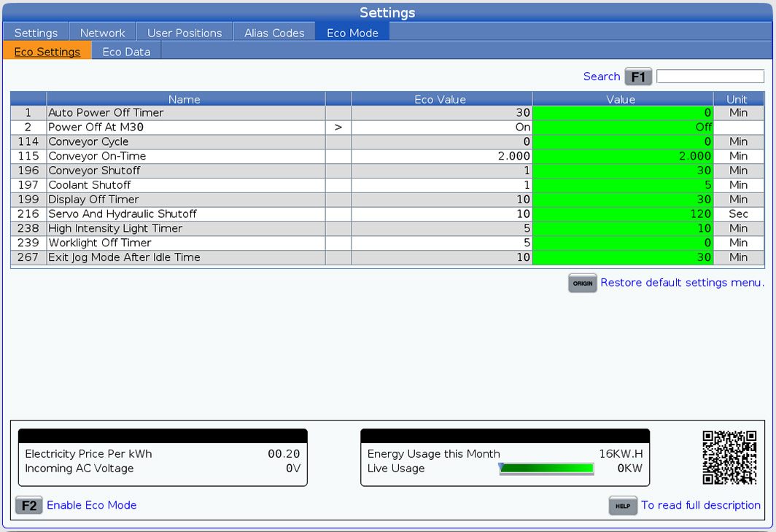Screen dimensions: 776x532
Task: Click Enable Eco Mode link
Action: (91, 505)
